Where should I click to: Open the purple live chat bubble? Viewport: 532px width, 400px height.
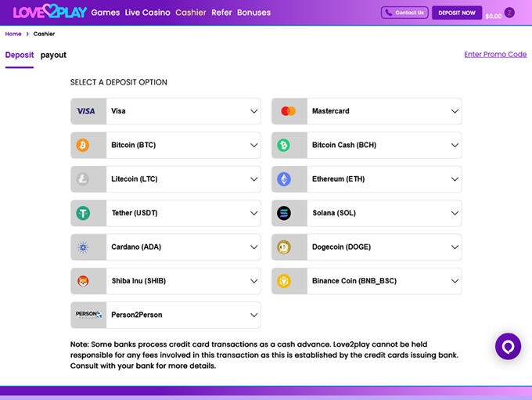508,346
